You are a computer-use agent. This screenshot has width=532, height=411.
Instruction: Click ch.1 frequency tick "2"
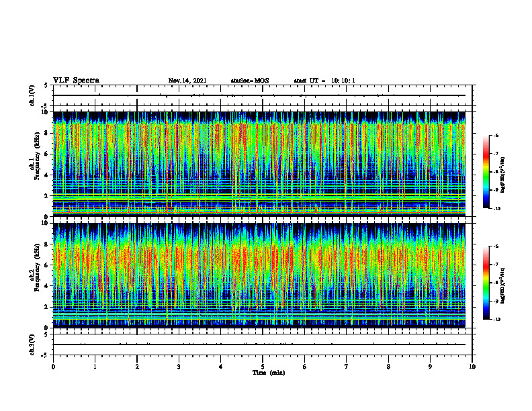pyautogui.click(x=47, y=196)
